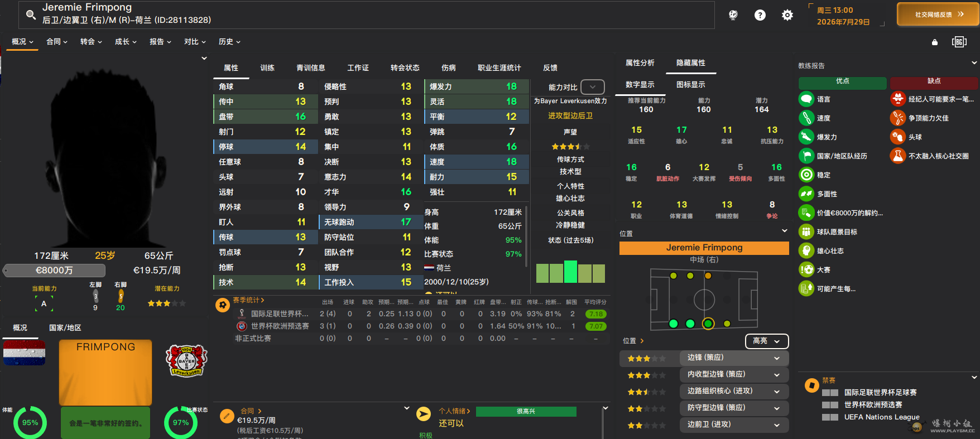The image size is (980, 439).
Task: Open the 高亮 dropdown
Action: tap(766, 341)
